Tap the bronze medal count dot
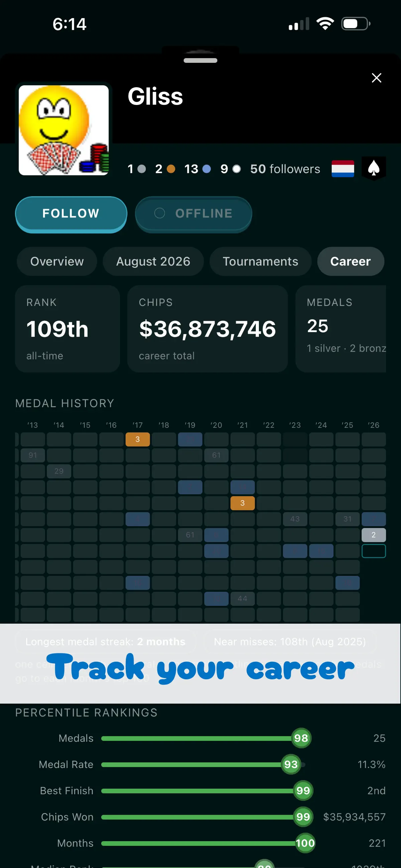The width and height of the screenshot is (401, 868). pyautogui.click(x=171, y=169)
